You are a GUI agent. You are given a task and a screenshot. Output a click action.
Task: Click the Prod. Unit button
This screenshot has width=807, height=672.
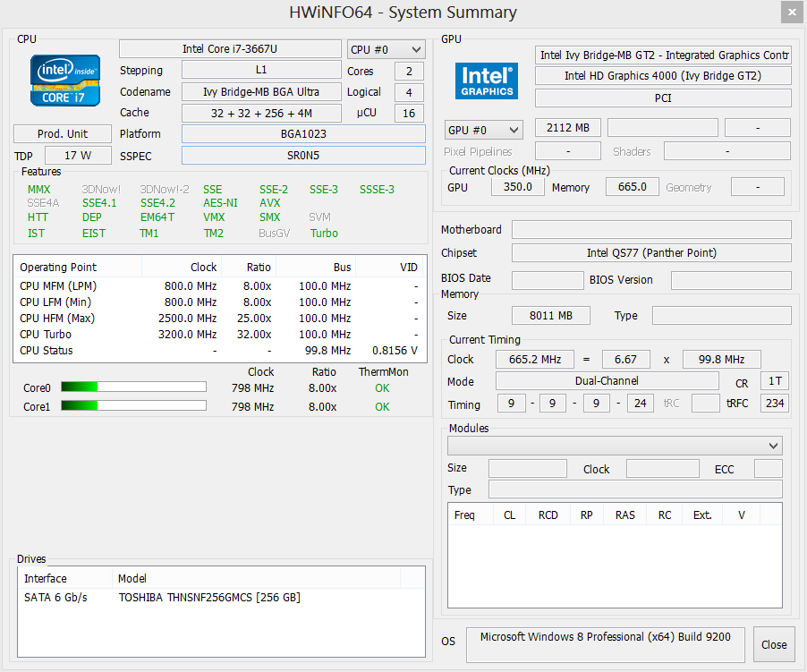[62, 133]
